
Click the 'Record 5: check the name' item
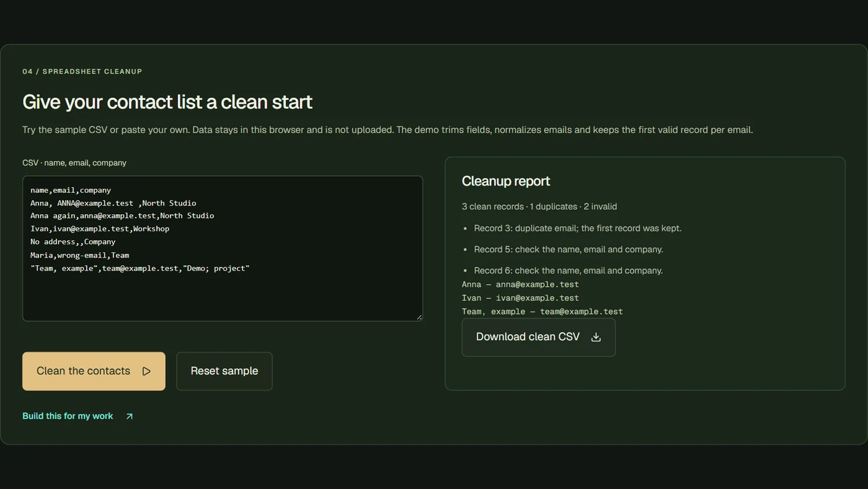(x=569, y=249)
